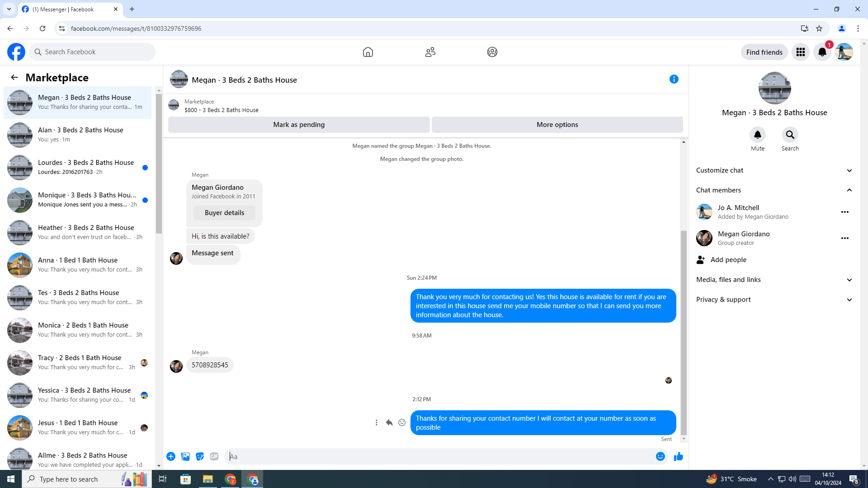The image size is (868, 488).
Task: Click the conversation scrollbar thumb
Action: [x=684, y=333]
